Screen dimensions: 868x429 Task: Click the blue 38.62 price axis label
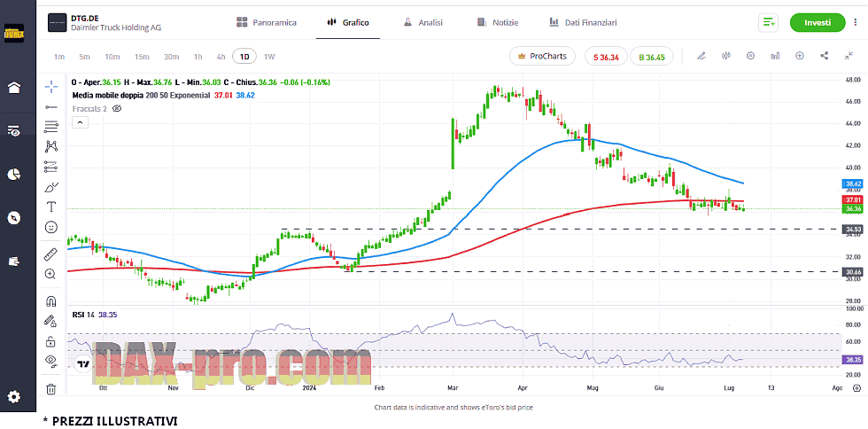(x=850, y=183)
